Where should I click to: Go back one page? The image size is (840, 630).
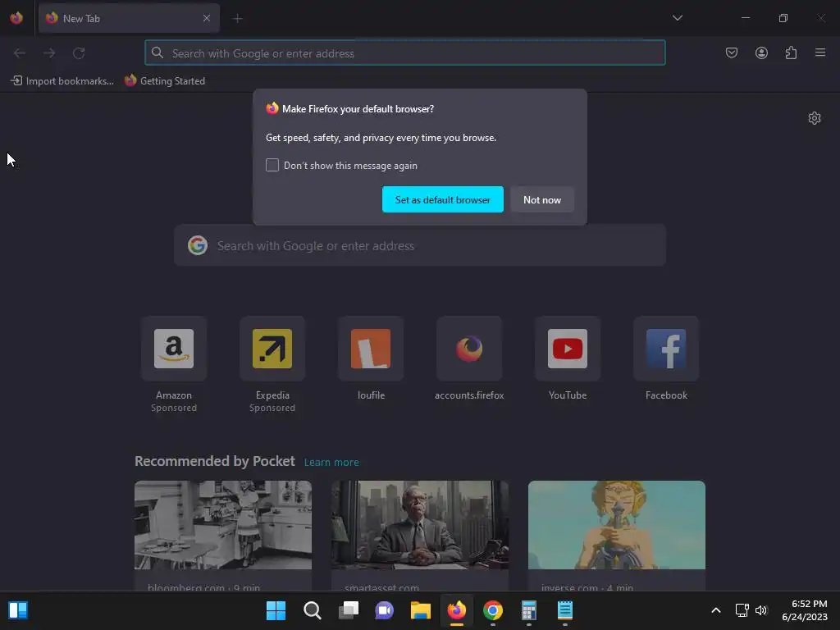[x=20, y=53]
